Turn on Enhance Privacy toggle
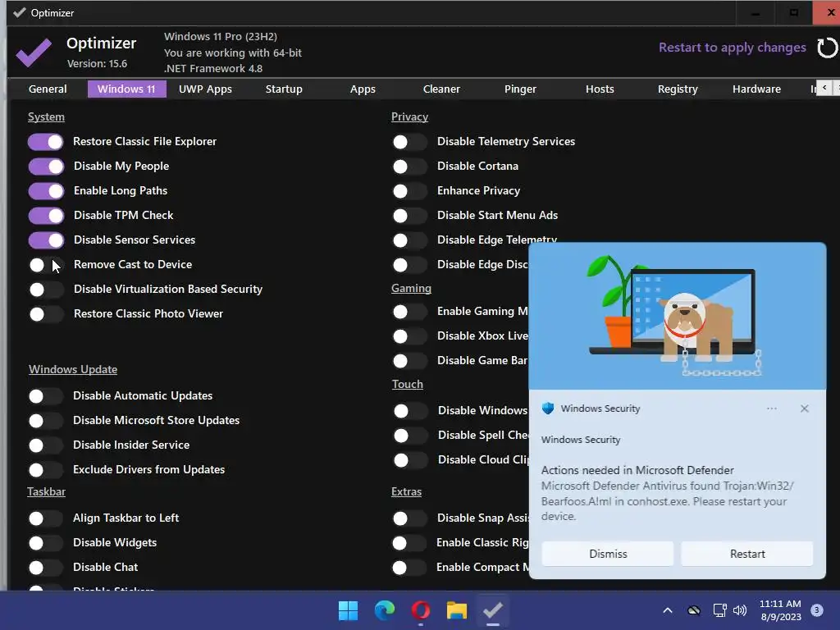 click(410, 190)
